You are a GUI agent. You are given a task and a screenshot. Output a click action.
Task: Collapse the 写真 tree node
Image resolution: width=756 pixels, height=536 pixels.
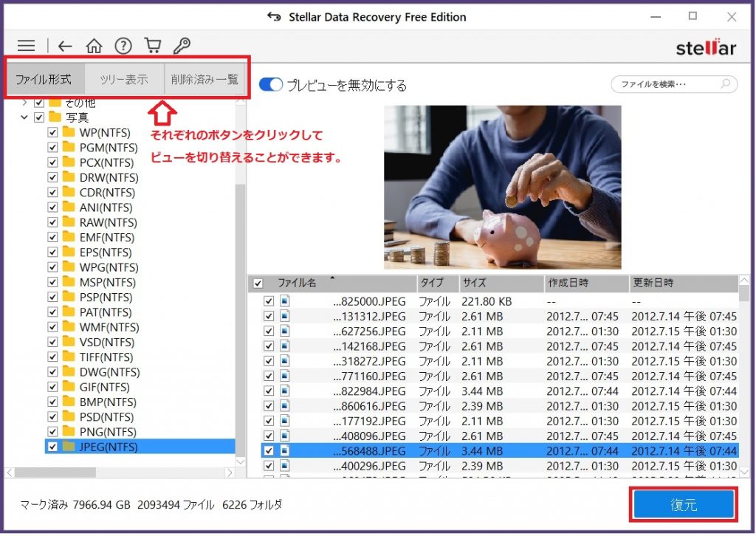point(24,117)
